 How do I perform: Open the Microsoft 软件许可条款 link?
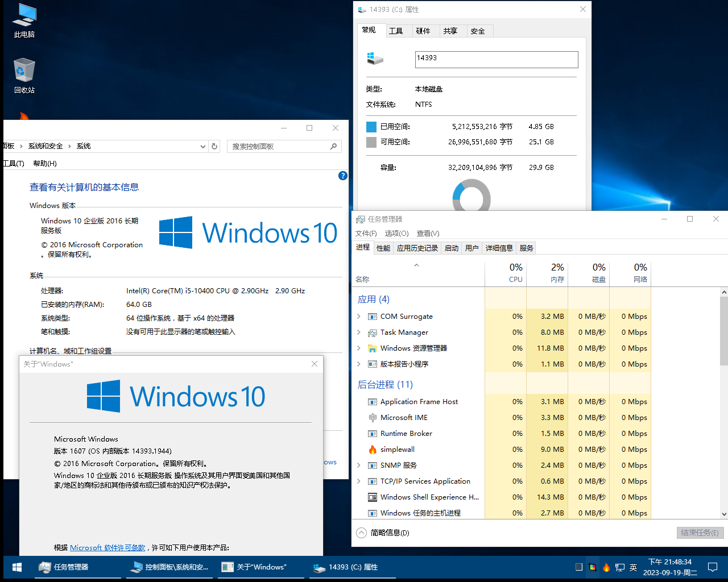107,548
